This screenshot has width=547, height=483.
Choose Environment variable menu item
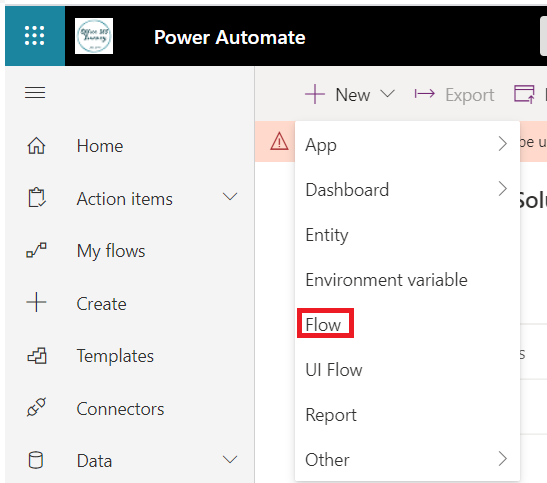click(x=407, y=280)
